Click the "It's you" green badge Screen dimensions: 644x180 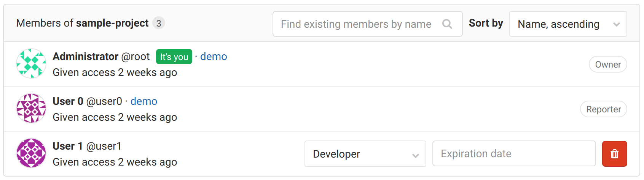174,57
